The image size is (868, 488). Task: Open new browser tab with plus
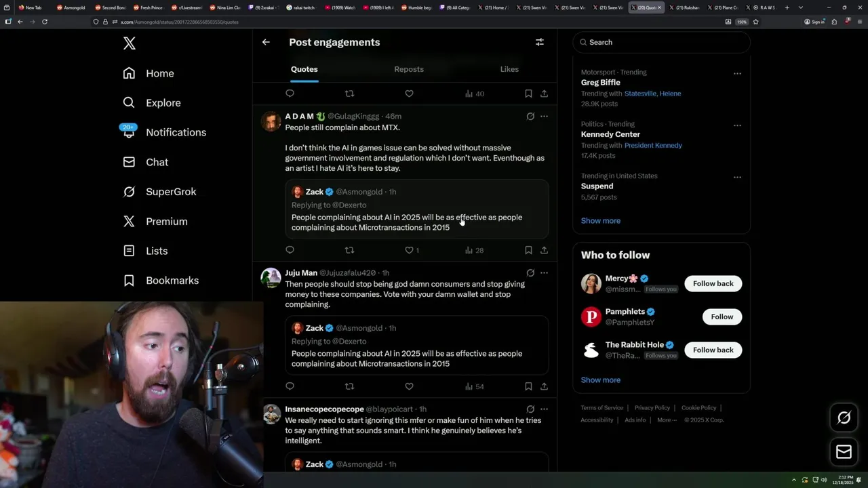click(x=787, y=7)
